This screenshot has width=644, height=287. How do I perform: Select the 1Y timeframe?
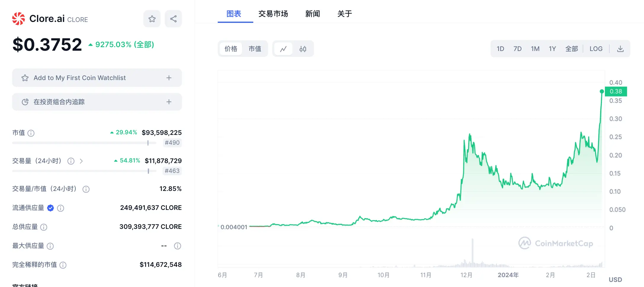[x=552, y=49]
